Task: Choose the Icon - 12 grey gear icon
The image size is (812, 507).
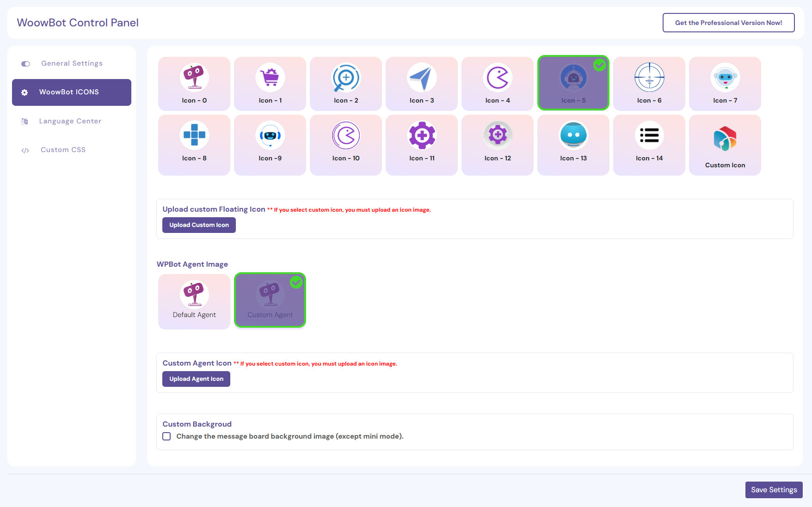Action: (498, 145)
